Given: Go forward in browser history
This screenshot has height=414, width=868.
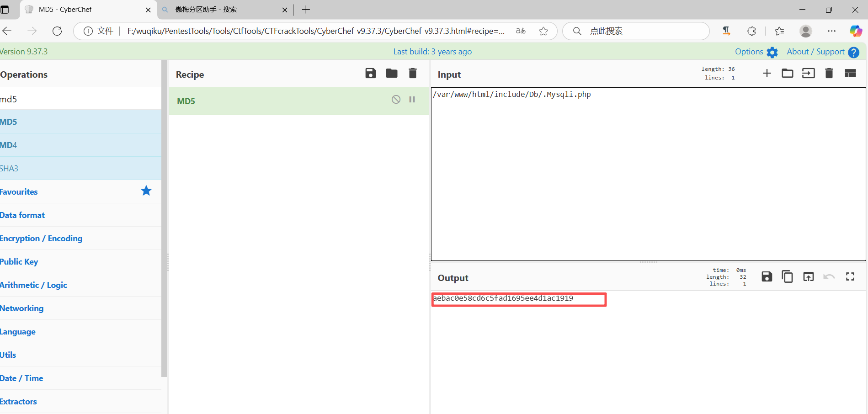Looking at the screenshot, I should [x=32, y=31].
